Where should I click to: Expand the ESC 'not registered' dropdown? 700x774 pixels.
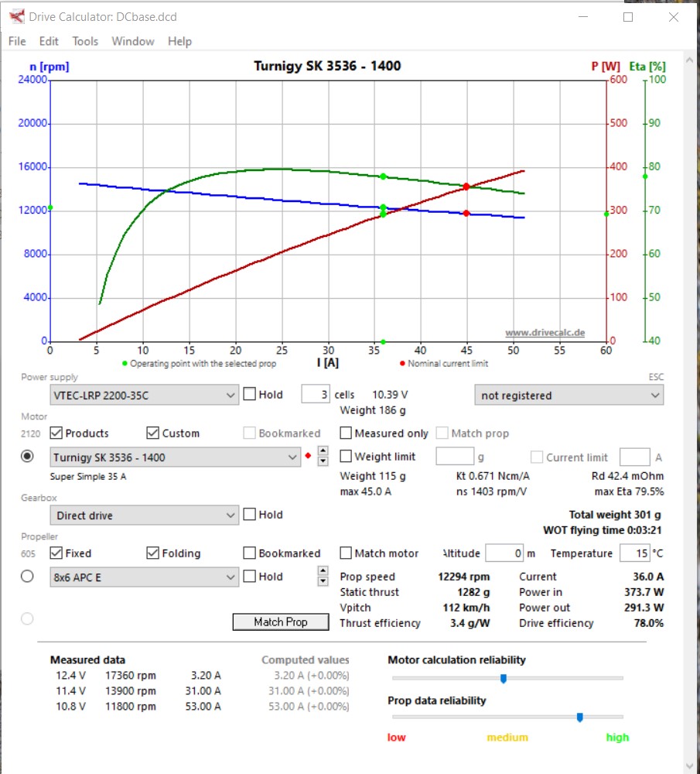tap(569, 396)
